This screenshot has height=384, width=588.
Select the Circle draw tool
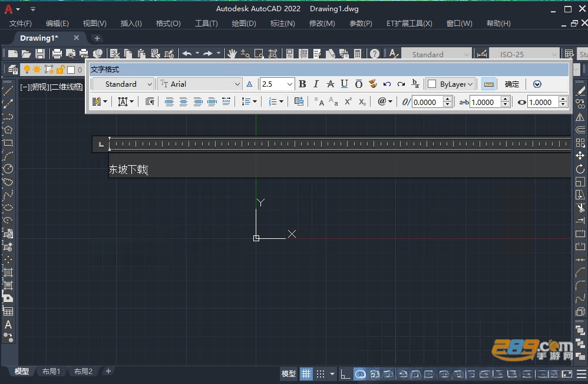click(8, 169)
